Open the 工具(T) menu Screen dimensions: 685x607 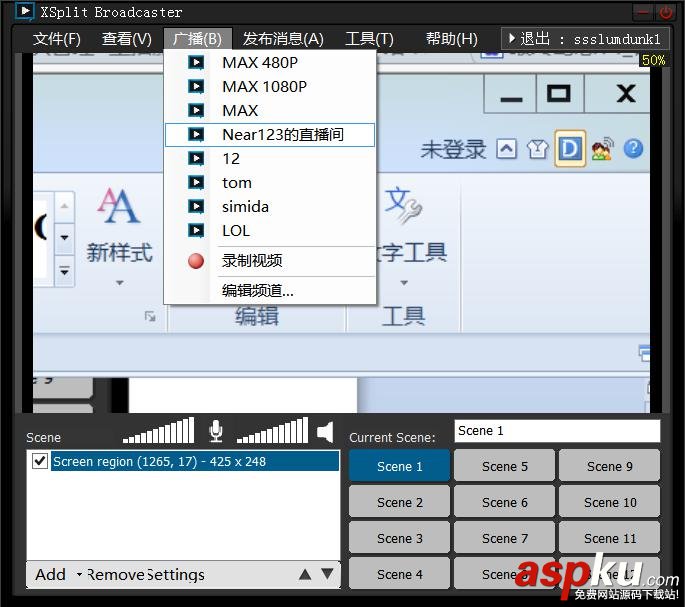[369, 39]
